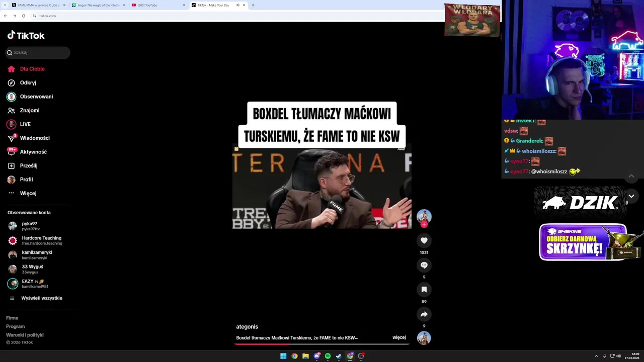Image resolution: width=644 pixels, height=362 pixels.
Task: Switch to the YouTube tab
Action: [x=156, y=5]
